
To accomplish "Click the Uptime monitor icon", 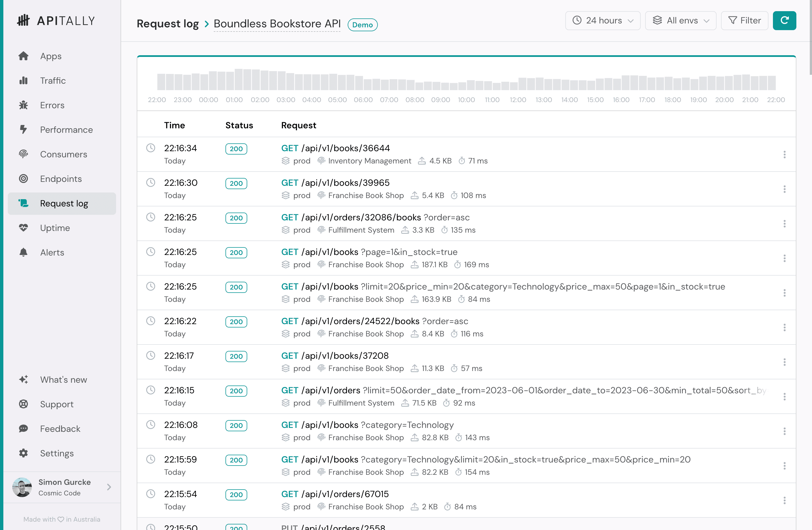I will (23, 228).
